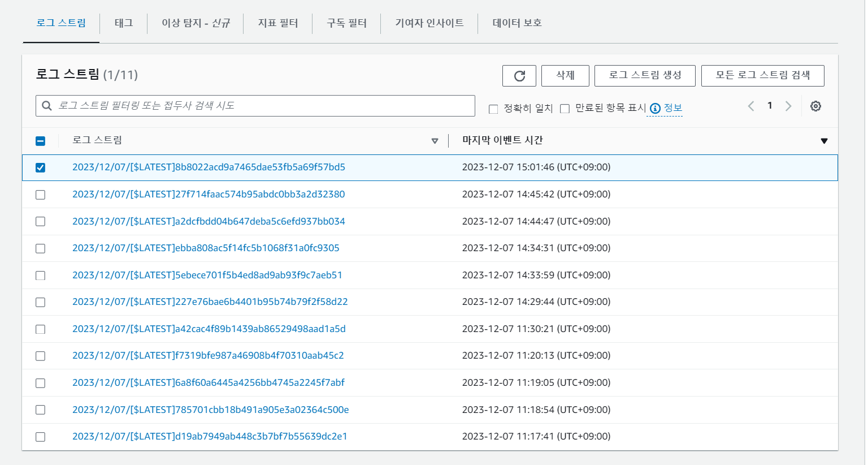
Task: Open the 정보 link
Action: [672, 108]
